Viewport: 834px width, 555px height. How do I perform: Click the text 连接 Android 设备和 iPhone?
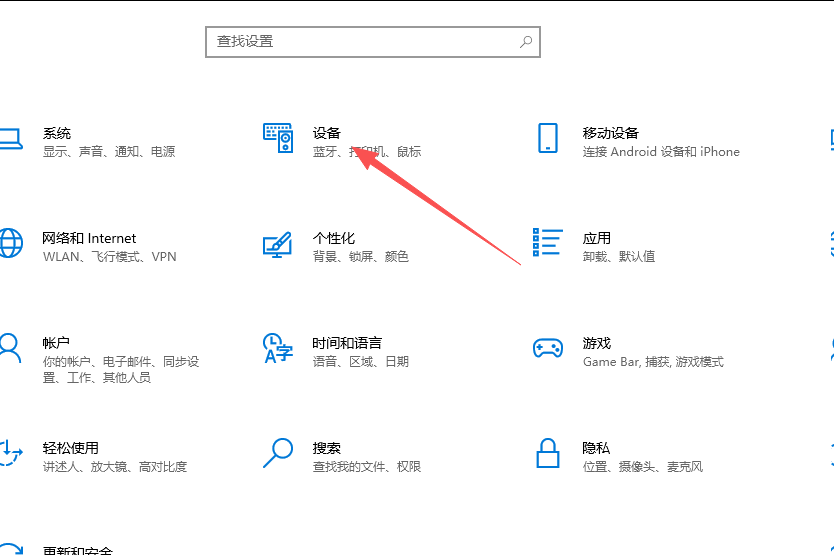pyautogui.click(x=661, y=152)
